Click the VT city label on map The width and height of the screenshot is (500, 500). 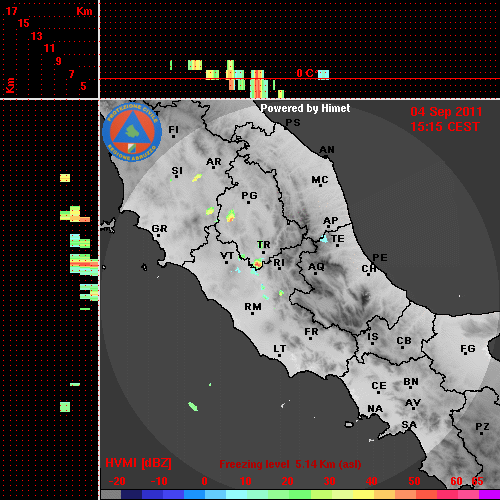coord(227,256)
